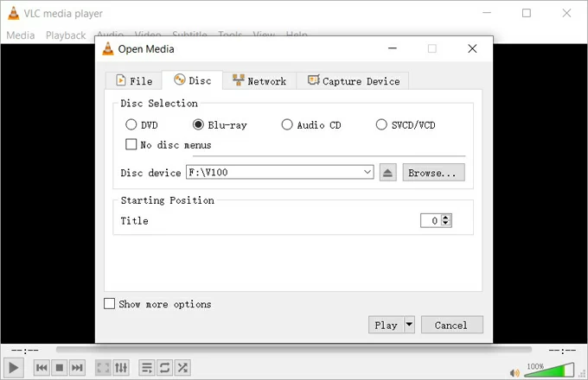The image size is (588, 380).
Task: Click the previous track icon
Action: (42, 368)
